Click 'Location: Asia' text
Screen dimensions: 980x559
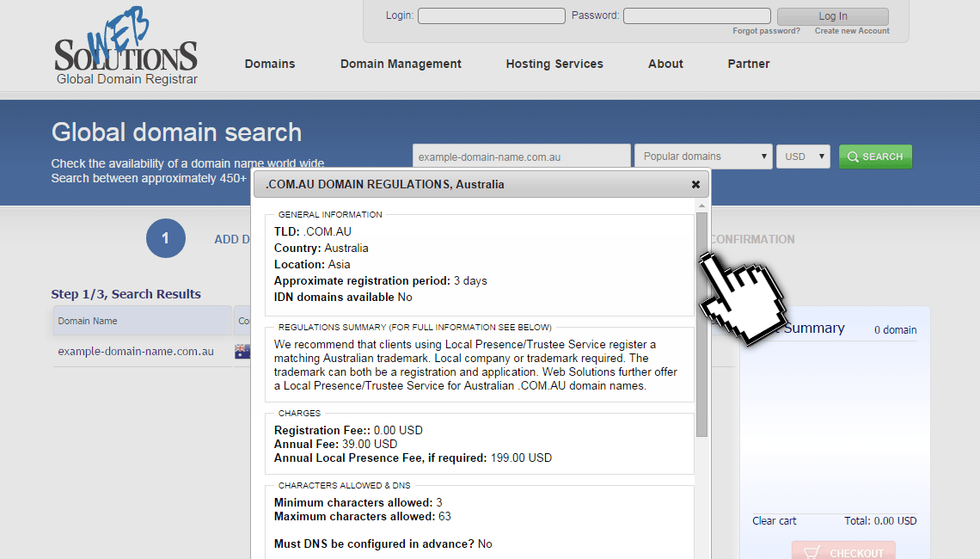tap(312, 265)
